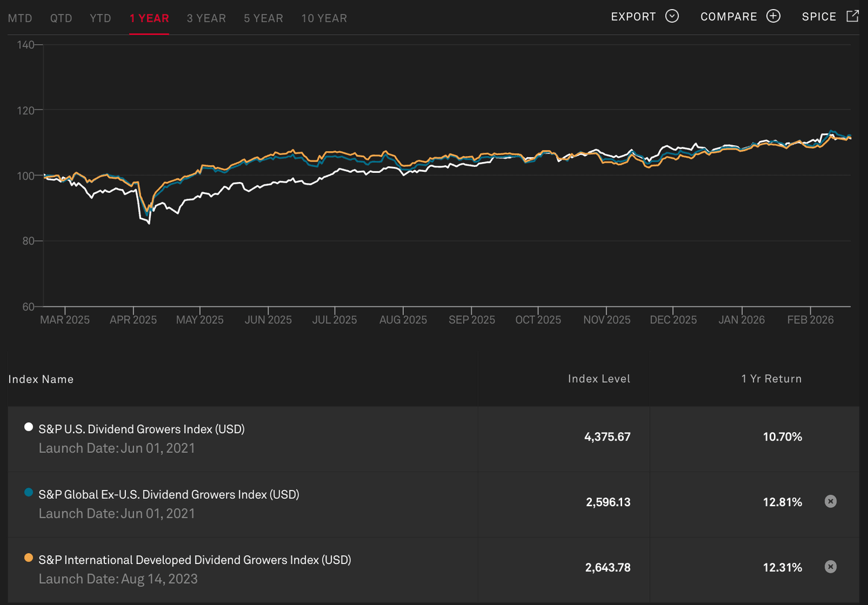Click white dot for U.S. Dividend Growers
868x605 pixels.
[28, 427]
